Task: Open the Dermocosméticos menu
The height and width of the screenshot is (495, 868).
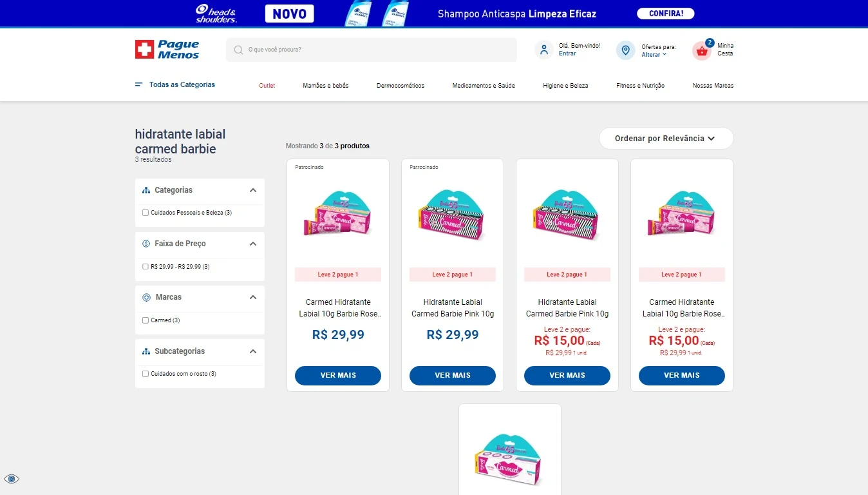Action: coord(401,86)
